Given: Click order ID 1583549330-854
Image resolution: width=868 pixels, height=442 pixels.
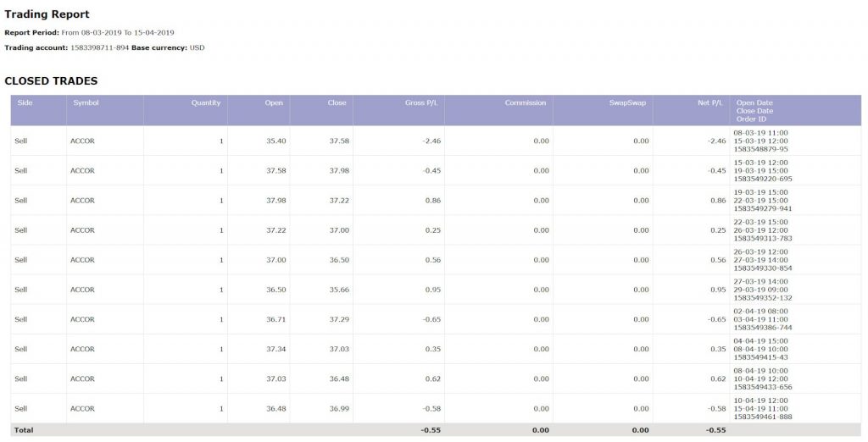Looking at the screenshot, I should [x=763, y=268].
